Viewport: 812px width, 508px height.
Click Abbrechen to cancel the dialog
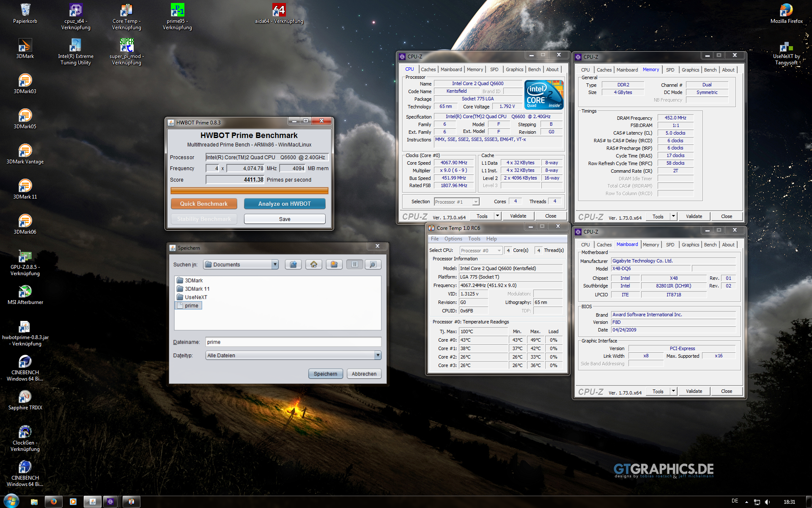[364, 374]
